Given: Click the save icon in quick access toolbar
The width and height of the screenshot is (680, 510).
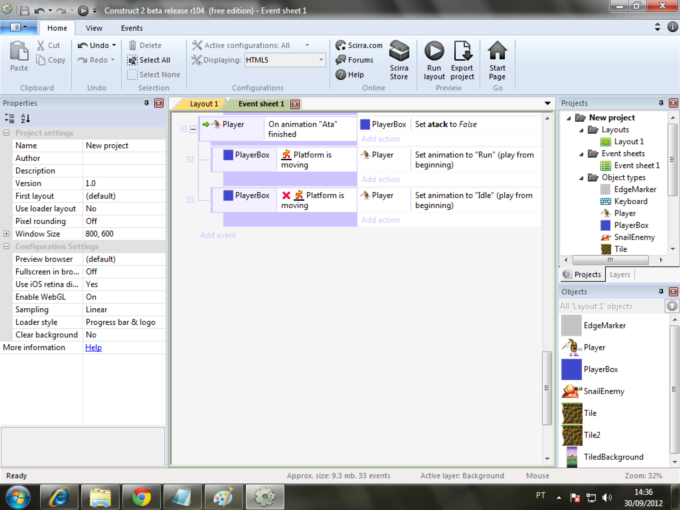Looking at the screenshot, I should [25, 10].
